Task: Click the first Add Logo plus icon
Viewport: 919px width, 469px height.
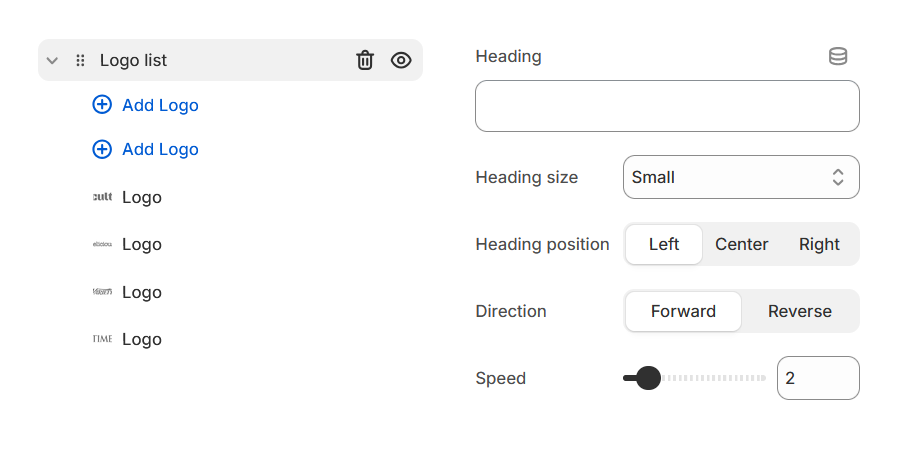Action: coord(102,105)
